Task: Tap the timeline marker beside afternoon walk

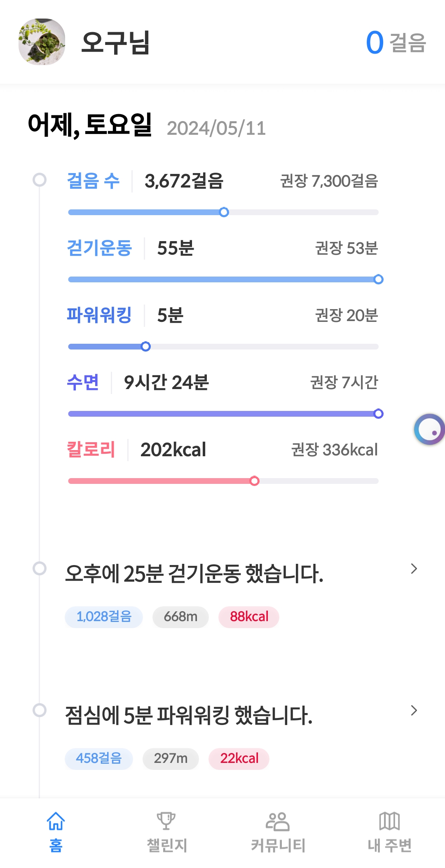Action: 40,569
